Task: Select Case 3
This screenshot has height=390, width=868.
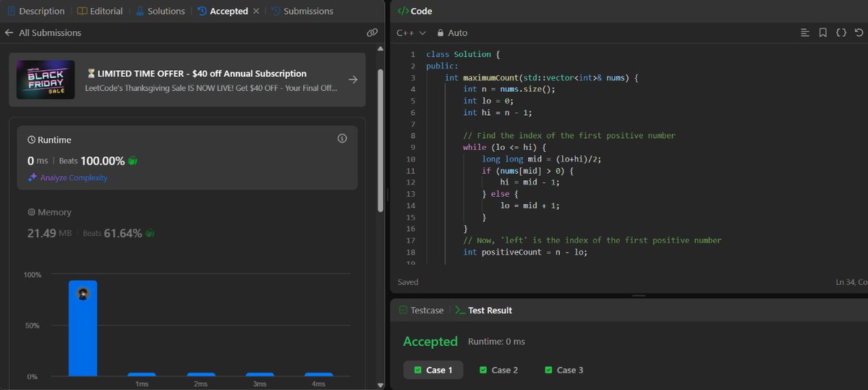Action: [563, 370]
